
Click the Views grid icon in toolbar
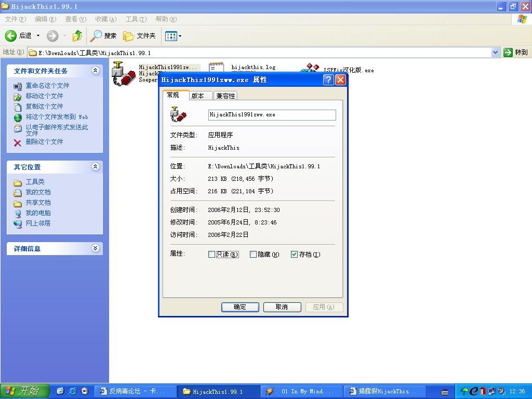tap(170, 36)
